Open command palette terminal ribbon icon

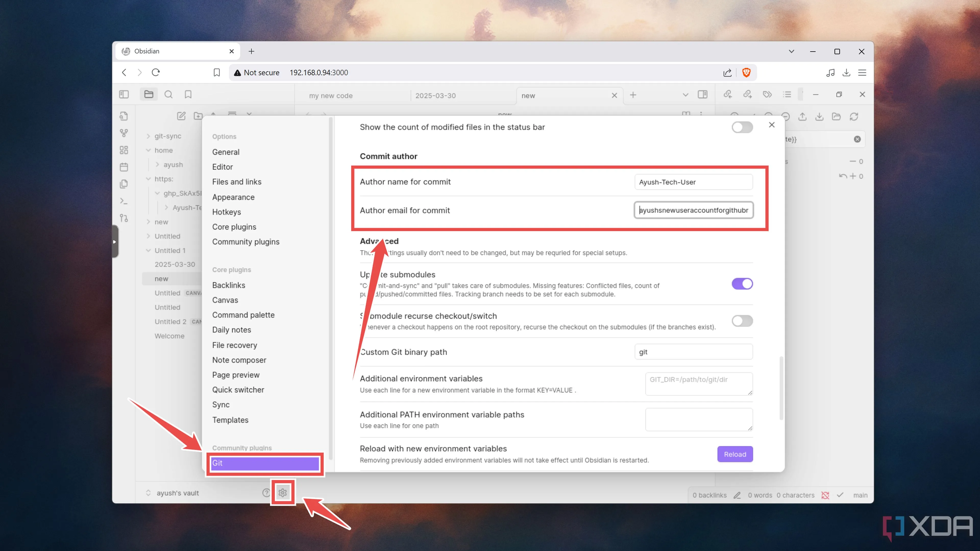pos(124,201)
